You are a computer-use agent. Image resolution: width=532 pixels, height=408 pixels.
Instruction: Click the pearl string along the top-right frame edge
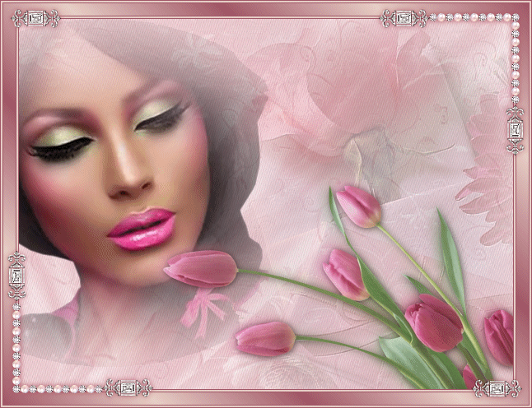pyautogui.click(x=469, y=17)
